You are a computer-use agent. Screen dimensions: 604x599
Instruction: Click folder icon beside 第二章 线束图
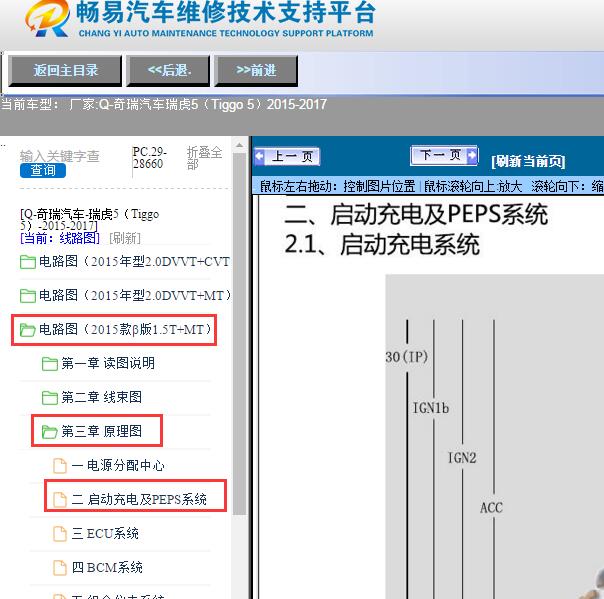point(50,398)
